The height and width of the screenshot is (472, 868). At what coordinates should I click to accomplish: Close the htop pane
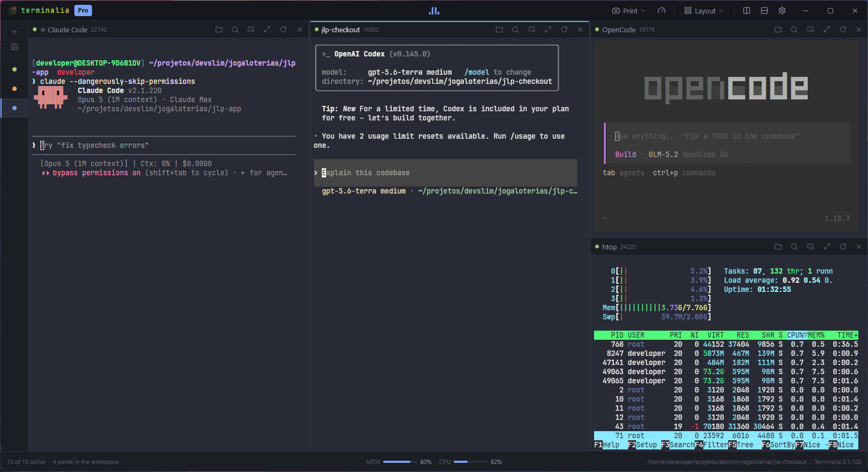pyautogui.click(x=859, y=247)
